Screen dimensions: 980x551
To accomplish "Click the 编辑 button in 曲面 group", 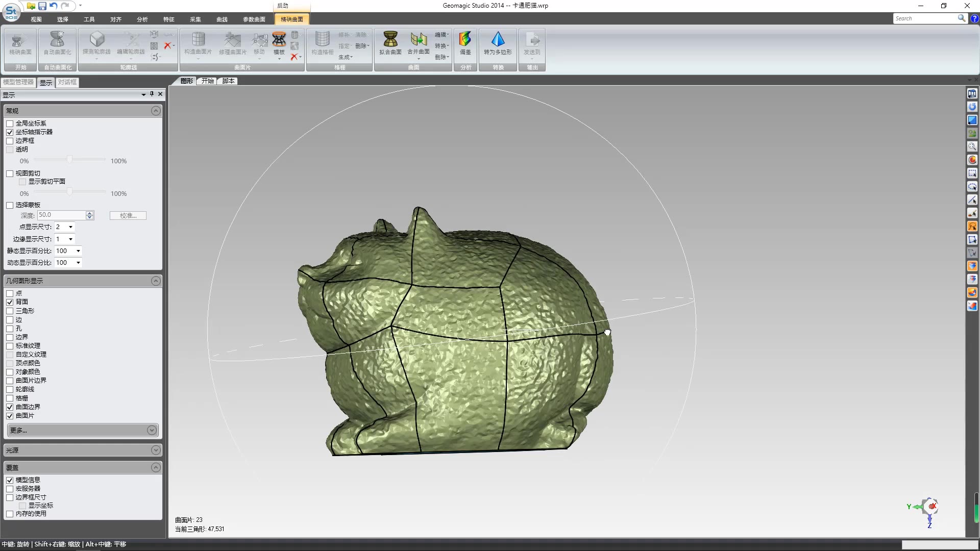I will (442, 35).
